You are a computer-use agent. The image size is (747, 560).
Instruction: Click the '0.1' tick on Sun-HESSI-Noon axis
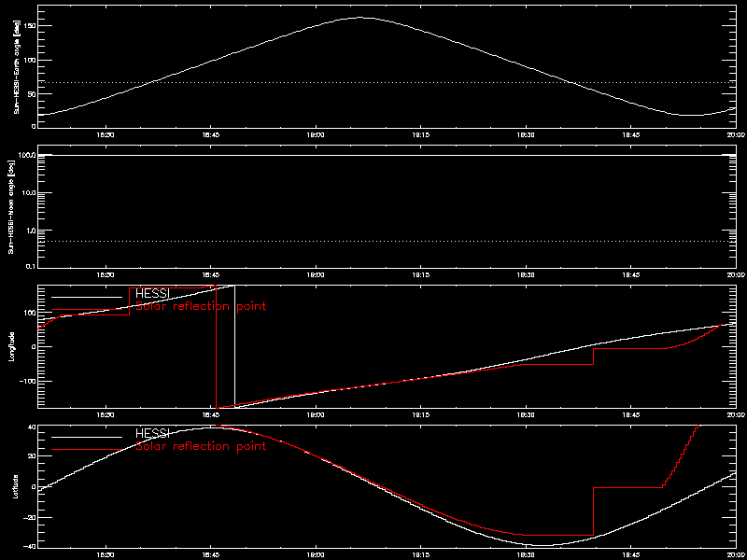(x=31, y=266)
